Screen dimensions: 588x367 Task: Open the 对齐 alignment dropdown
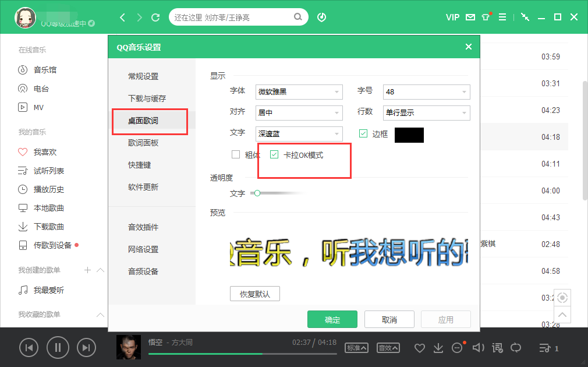point(299,113)
